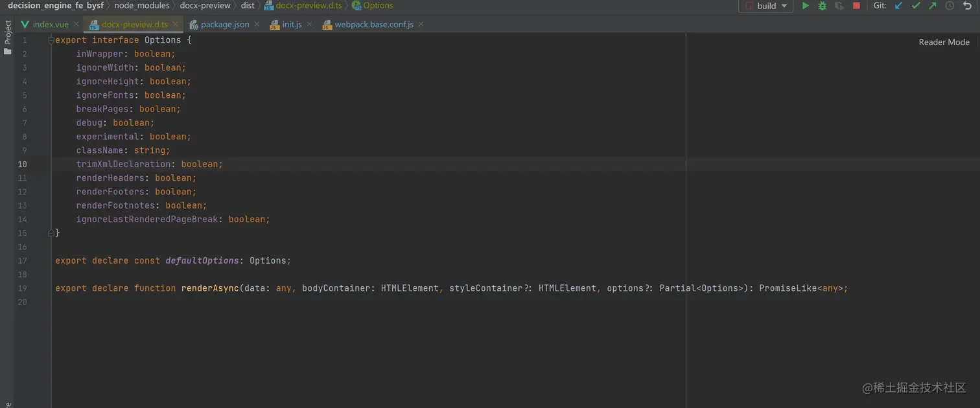Click the experimental property
Screen dimensions: 980x408
click(x=108, y=137)
